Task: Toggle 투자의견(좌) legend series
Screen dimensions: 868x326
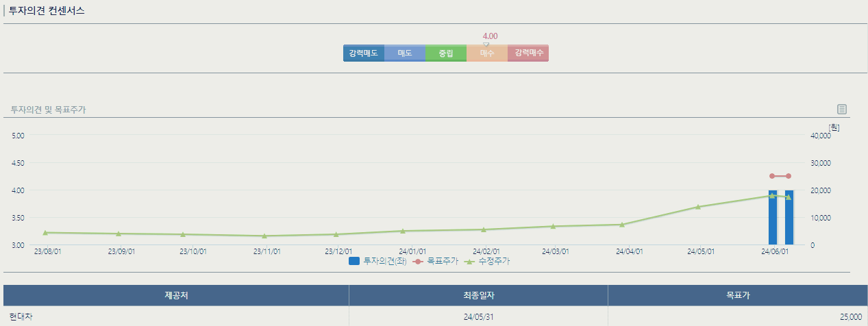Action: click(x=377, y=261)
